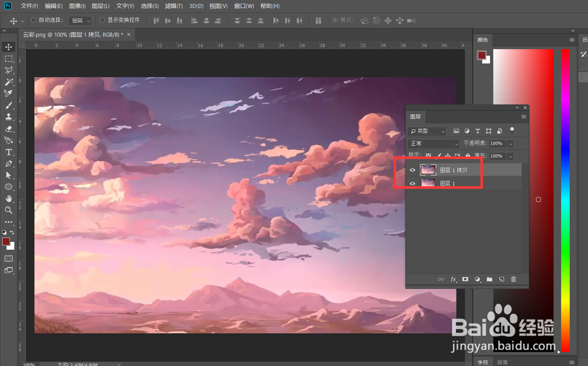Select the Path Selection arrow tool

click(9, 175)
